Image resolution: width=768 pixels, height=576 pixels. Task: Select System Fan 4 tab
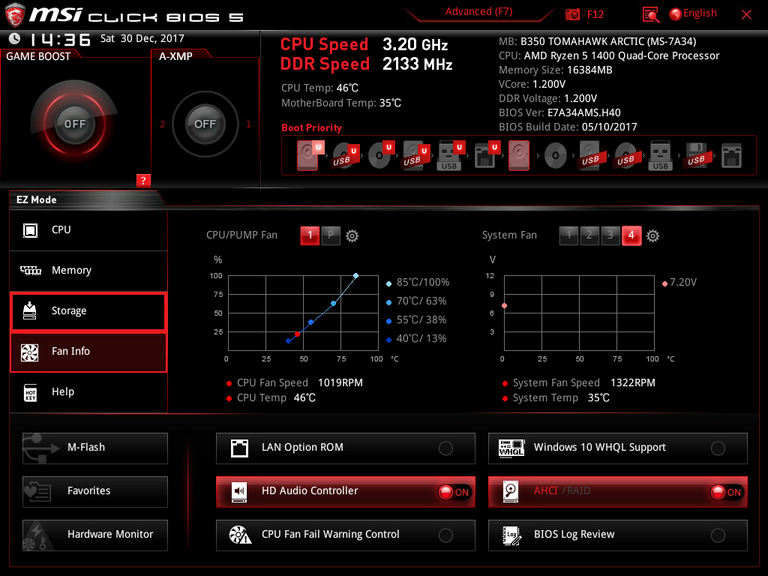pos(631,236)
